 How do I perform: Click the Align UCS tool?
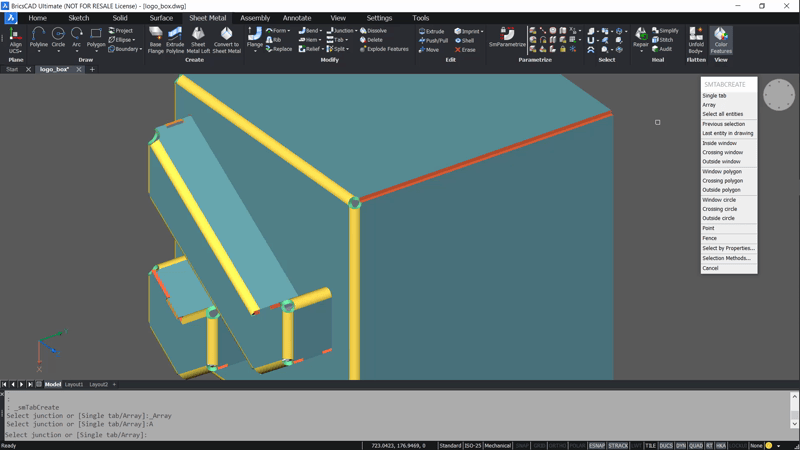pos(15,40)
